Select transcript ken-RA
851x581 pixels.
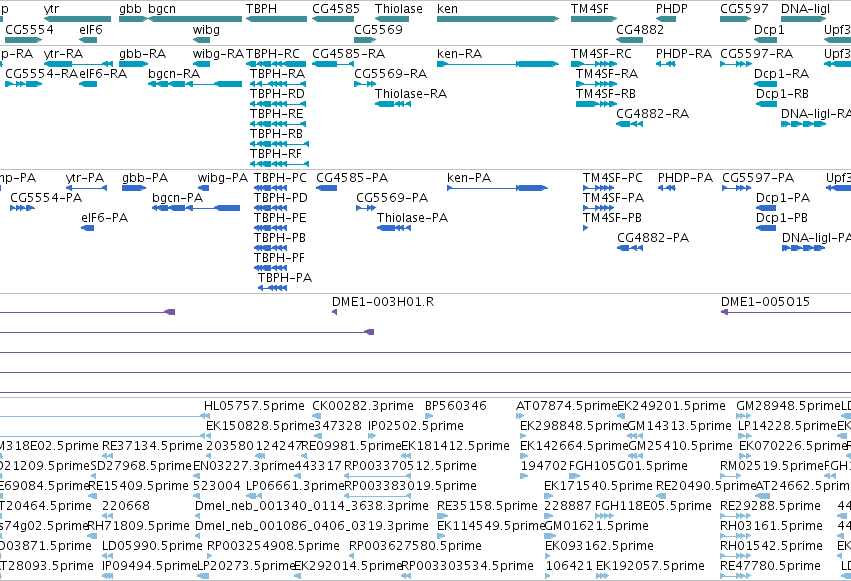tap(459, 54)
